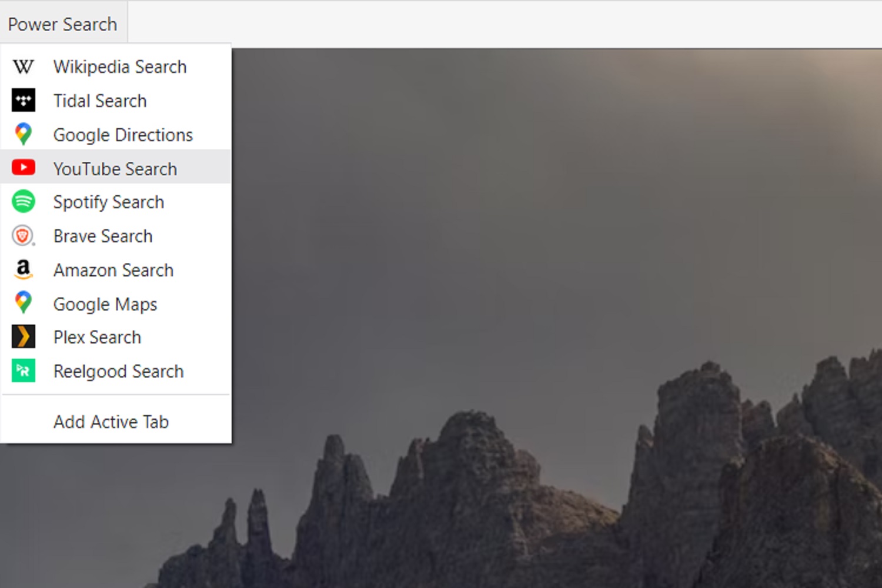The height and width of the screenshot is (588, 882).
Task: Select the Spotify logo icon
Action: click(x=23, y=202)
